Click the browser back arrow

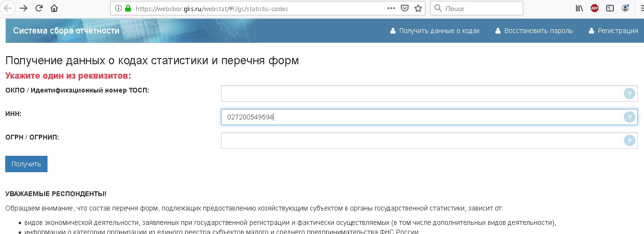(8, 8)
